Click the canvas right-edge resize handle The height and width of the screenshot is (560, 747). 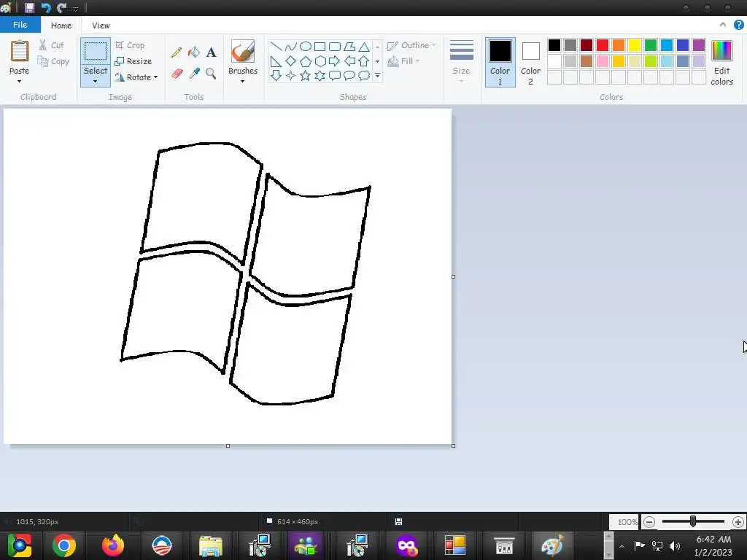pyautogui.click(x=454, y=276)
